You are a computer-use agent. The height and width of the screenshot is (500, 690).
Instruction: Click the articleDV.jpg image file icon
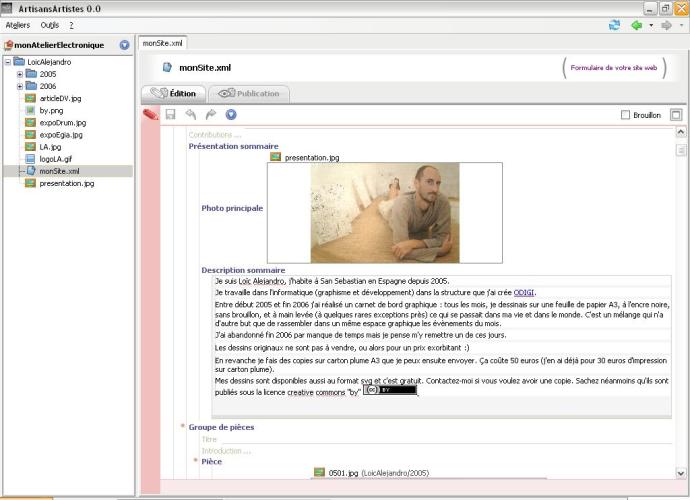pyautogui.click(x=30, y=98)
